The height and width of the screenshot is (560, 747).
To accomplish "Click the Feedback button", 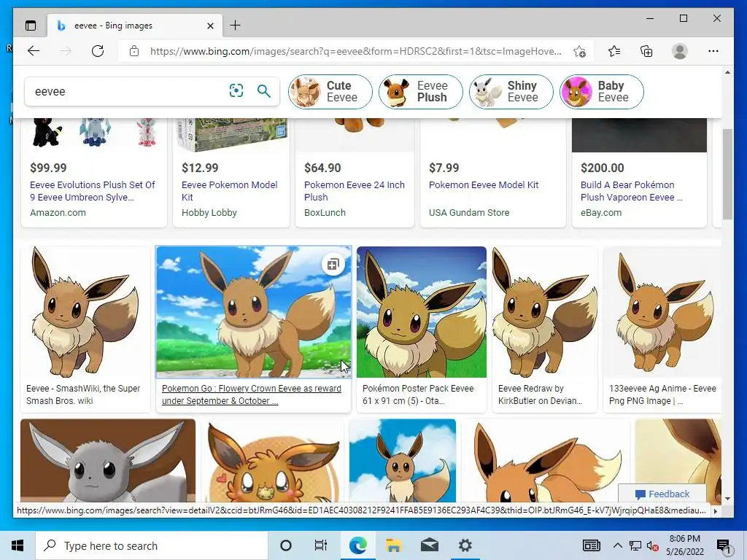I will [x=662, y=494].
